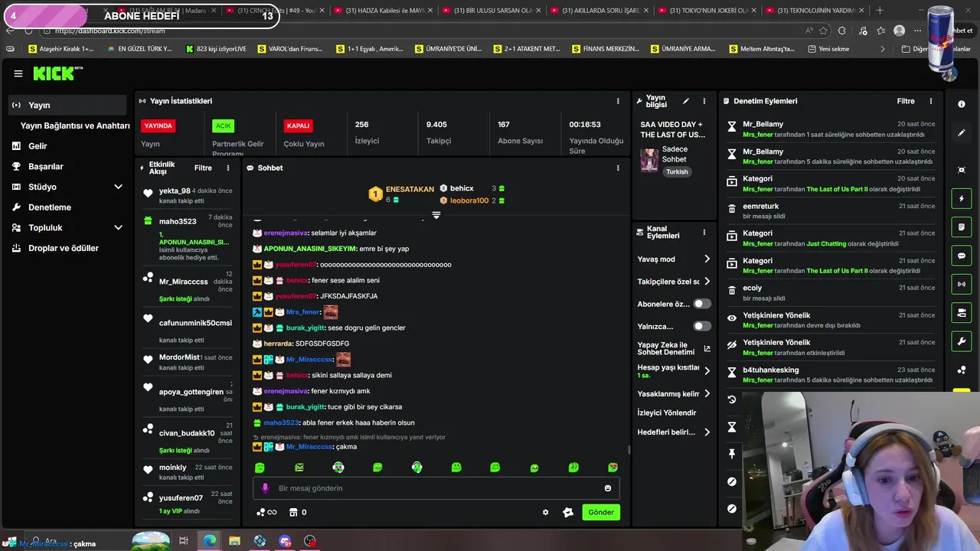Open the HADZA Kabilesi browser tab
The image size is (980, 551).
[385, 11]
